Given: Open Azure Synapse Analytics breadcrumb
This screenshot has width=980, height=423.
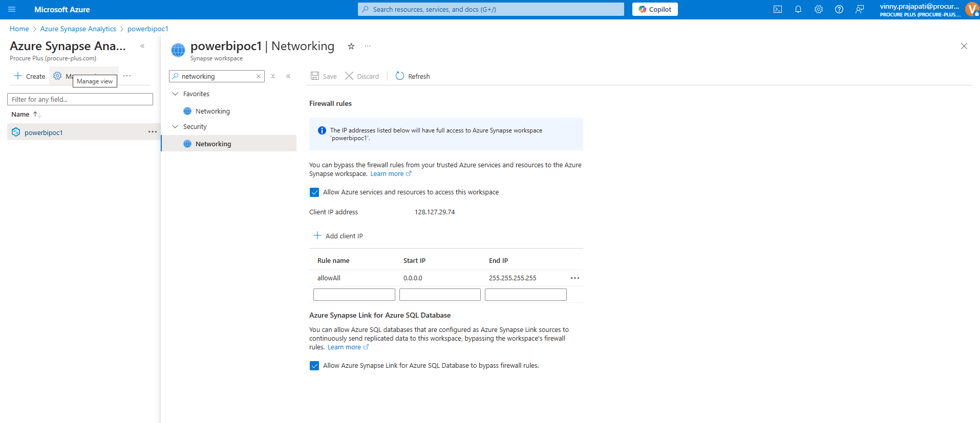Looking at the screenshot, I should click(x=78, y=29).
